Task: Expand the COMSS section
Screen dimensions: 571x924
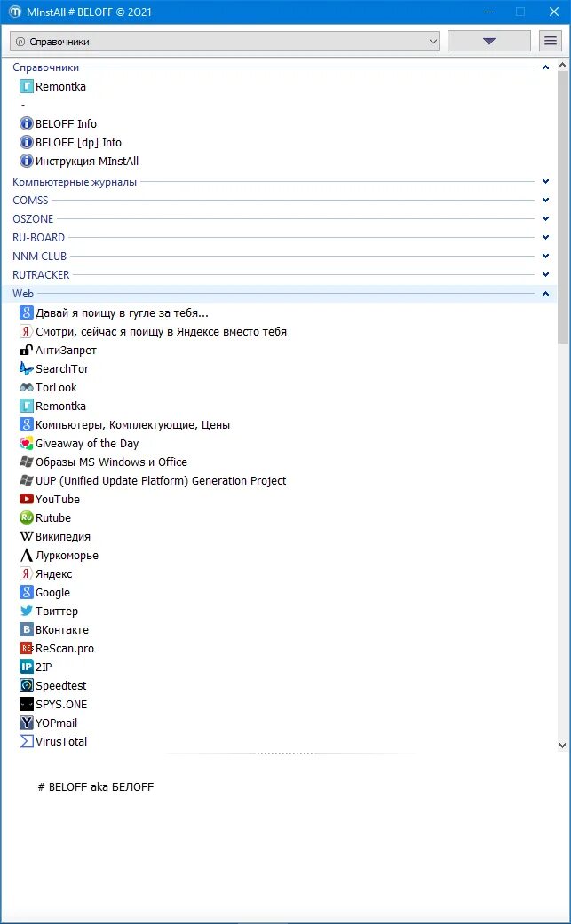Action: point(545,201)
